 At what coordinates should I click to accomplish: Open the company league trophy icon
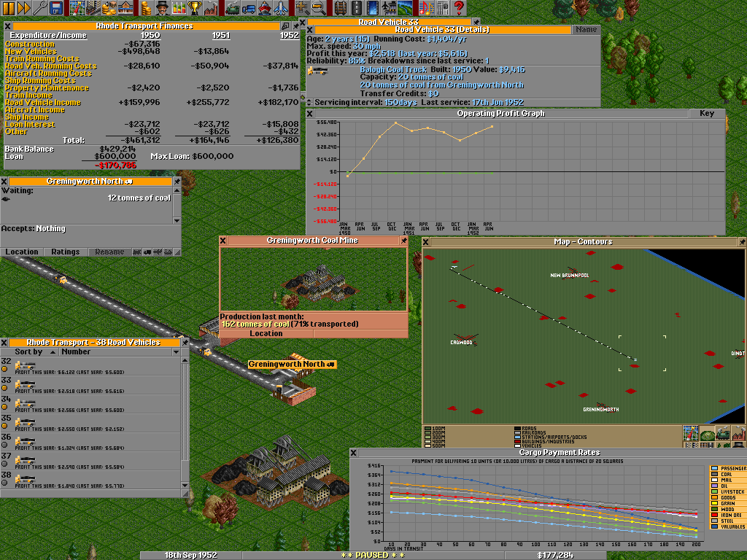tap(194, 7)
